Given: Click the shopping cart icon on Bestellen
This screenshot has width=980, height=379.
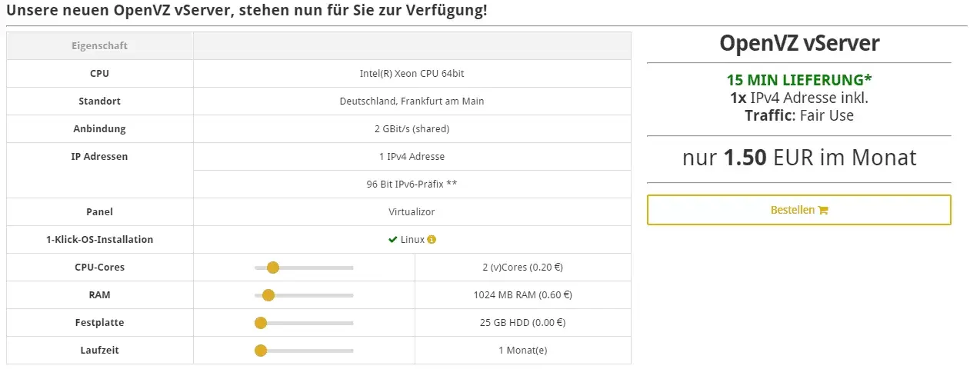Looking at the screenshot, I should [x=823, y=210].
